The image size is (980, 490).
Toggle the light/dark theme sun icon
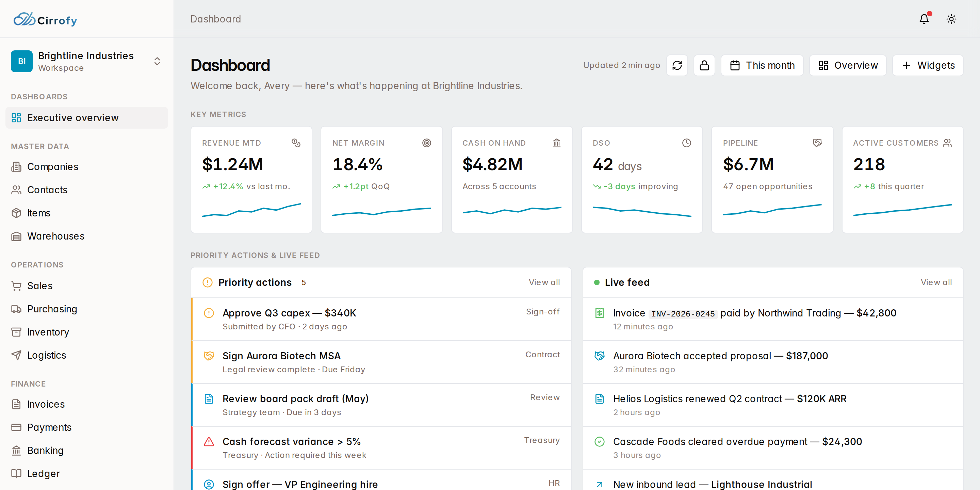[x=951, y=19]
